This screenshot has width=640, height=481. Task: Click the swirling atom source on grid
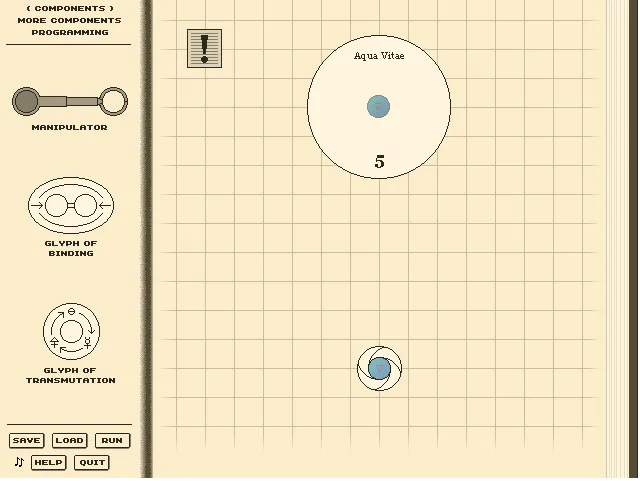coord(379,368)
